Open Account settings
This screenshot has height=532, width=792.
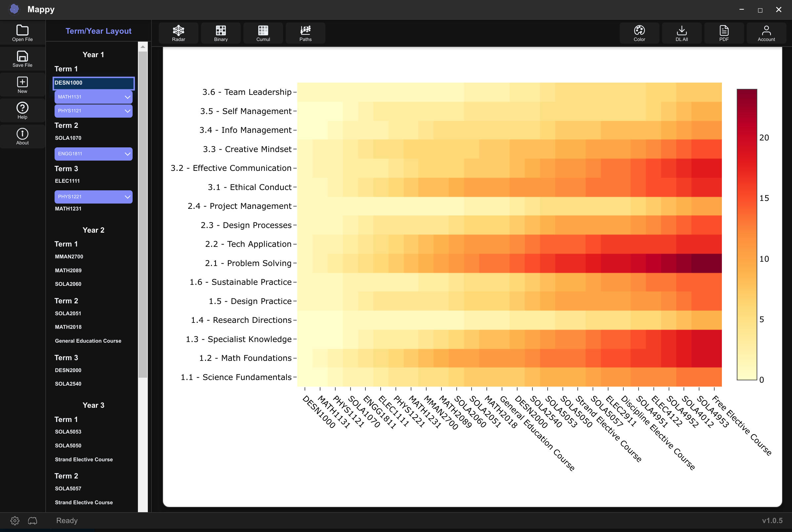pos(767,33)
